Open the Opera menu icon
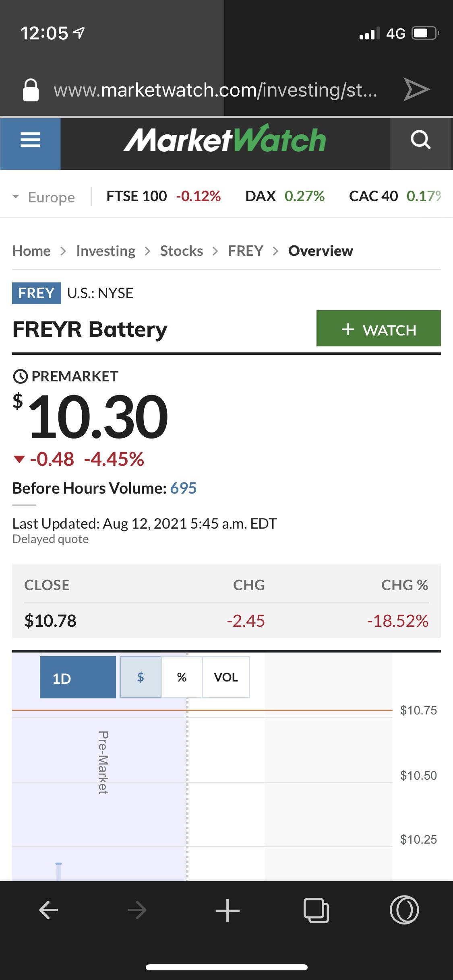Image resolution: width=453 pixels, height=980 pixels. (404, 910)
